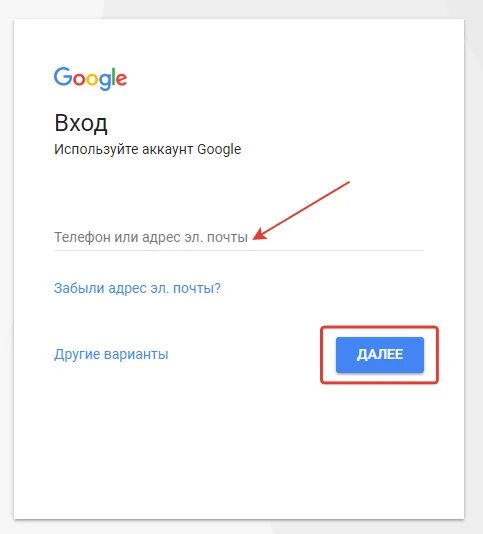Recover forgotten email address via link
The width and height of the screenshot is (483, 534).
[x=137, y=288]
